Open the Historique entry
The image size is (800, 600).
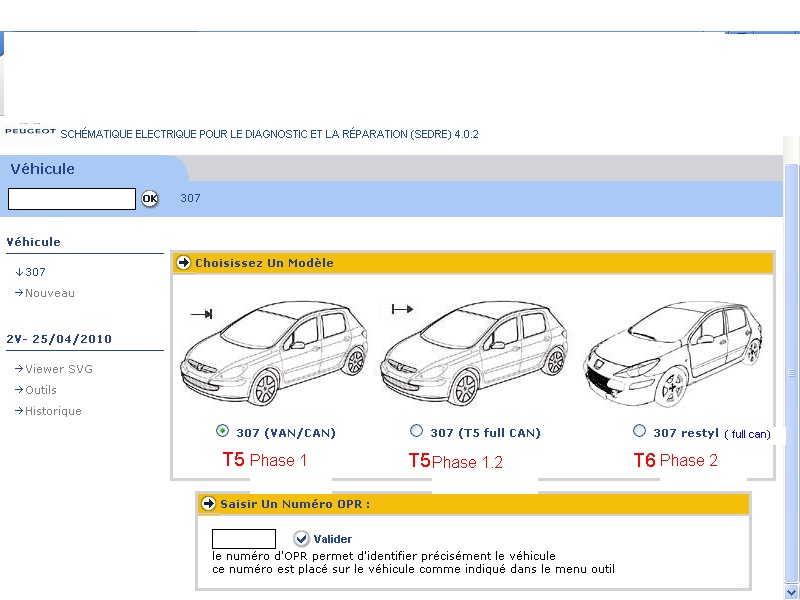click(48, 411)
